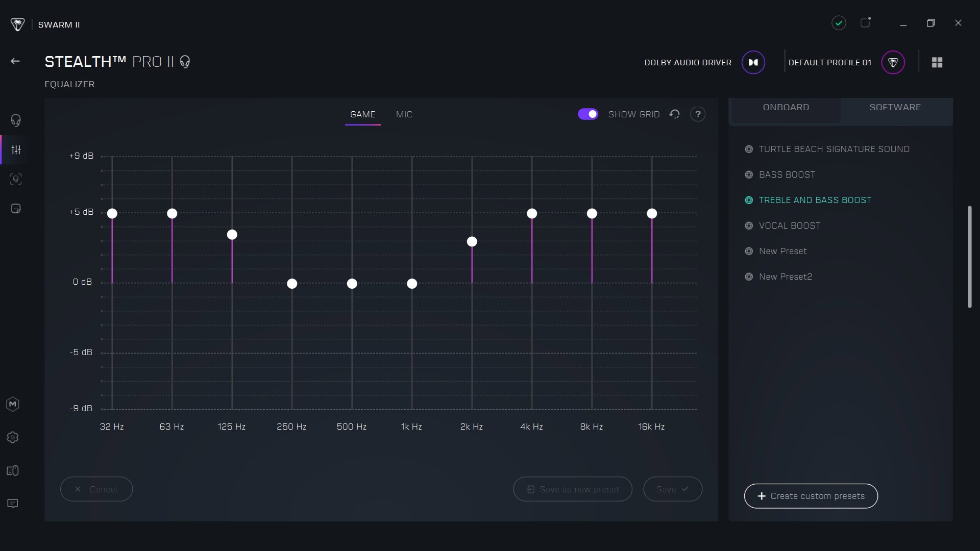980x551 pixels.
Task: Click the notification square icon in title bar
Action: click(866, 22)
